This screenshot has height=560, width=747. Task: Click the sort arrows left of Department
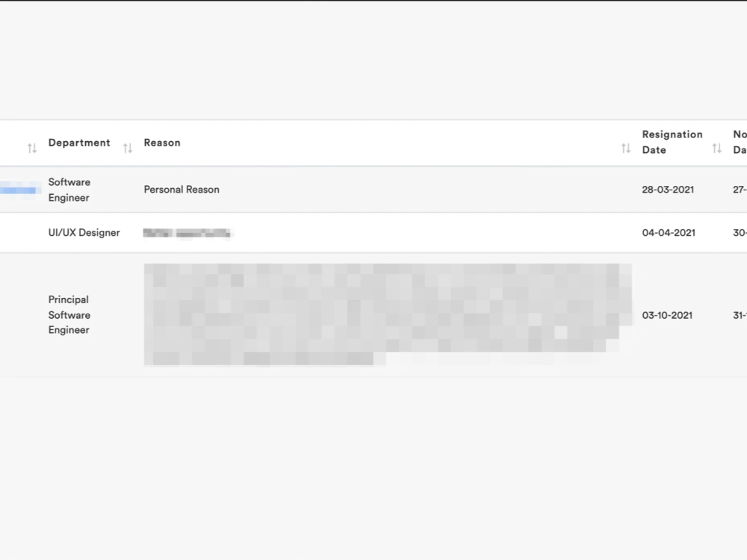click(32, 149)
